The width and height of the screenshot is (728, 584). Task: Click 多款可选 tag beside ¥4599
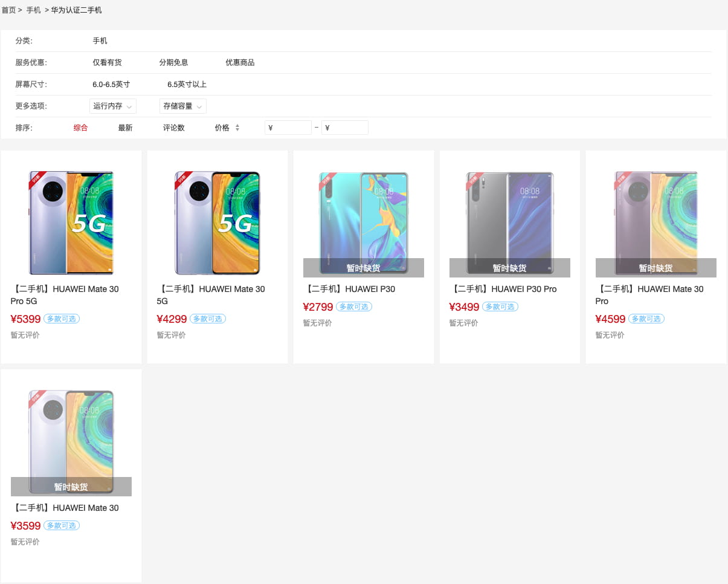click(646, 319)
